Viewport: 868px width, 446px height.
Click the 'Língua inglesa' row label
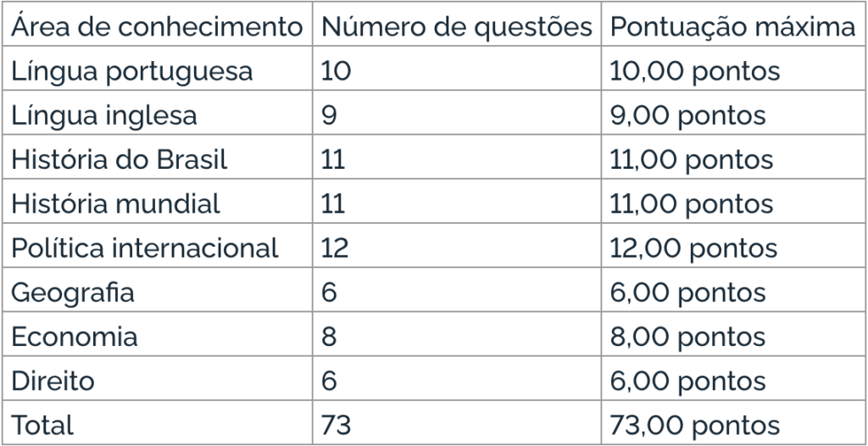157,113
